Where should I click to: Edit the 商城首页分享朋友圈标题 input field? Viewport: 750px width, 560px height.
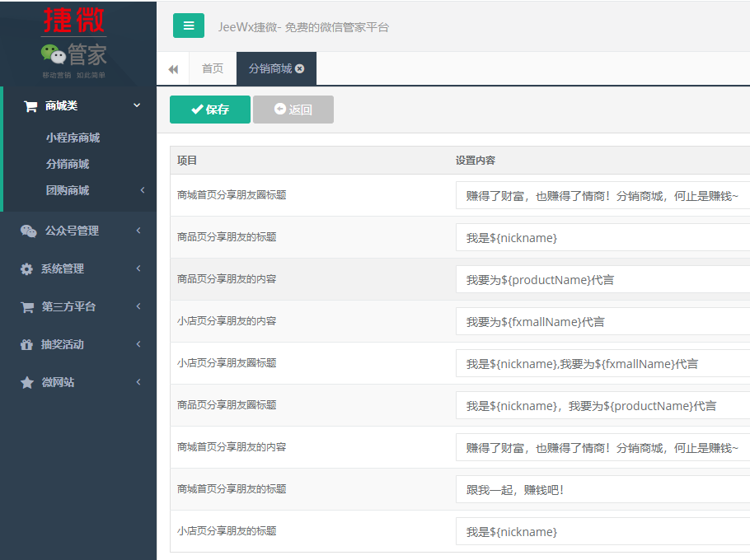[x=602, y=195]
